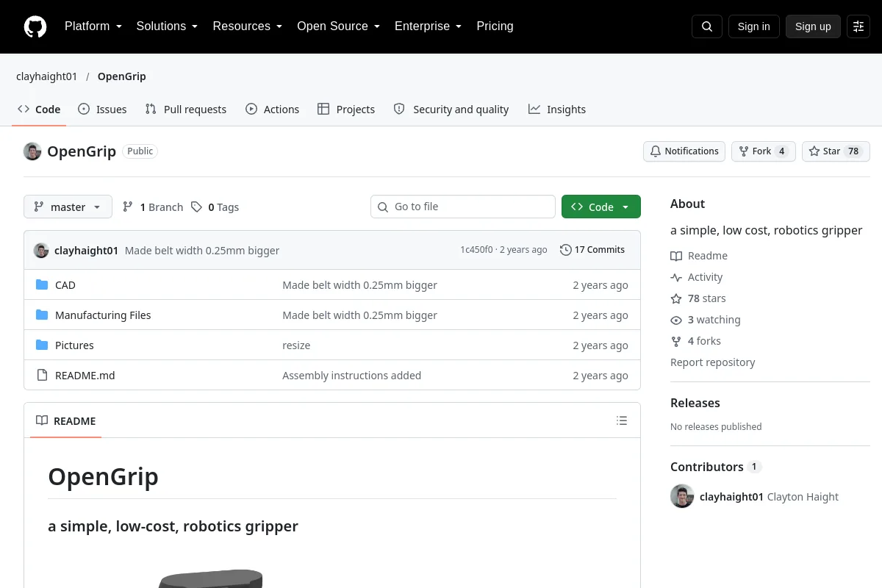882x588 pixels.
Task: Click the Star count 78 badge
Action: point(853,151)
